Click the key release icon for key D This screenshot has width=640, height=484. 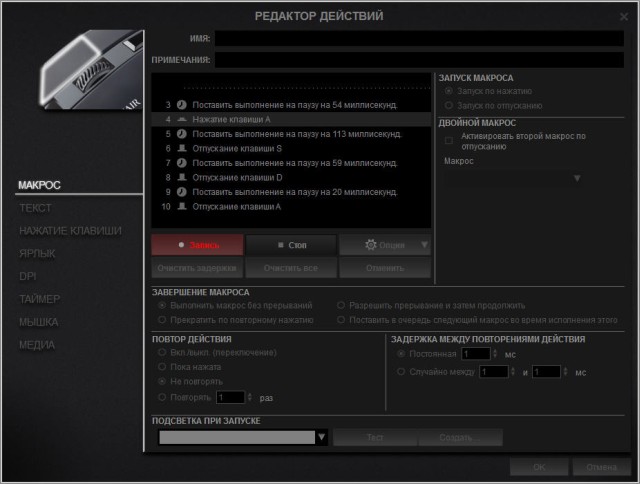tap(182, 177)
